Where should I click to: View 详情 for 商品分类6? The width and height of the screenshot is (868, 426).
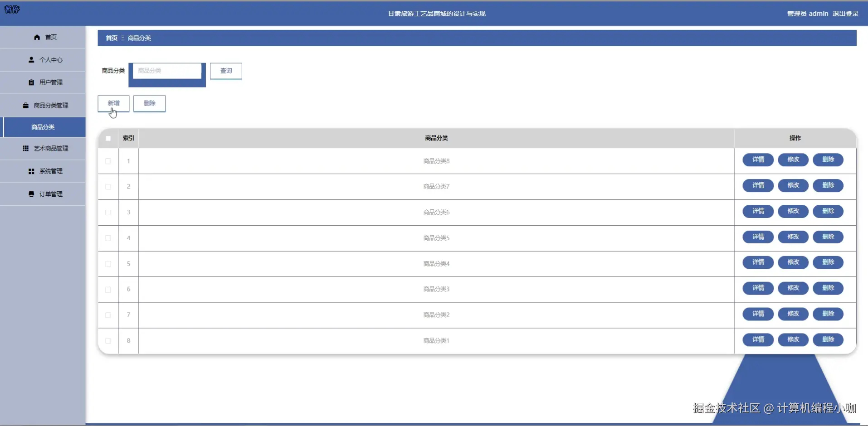coord(758,211)
